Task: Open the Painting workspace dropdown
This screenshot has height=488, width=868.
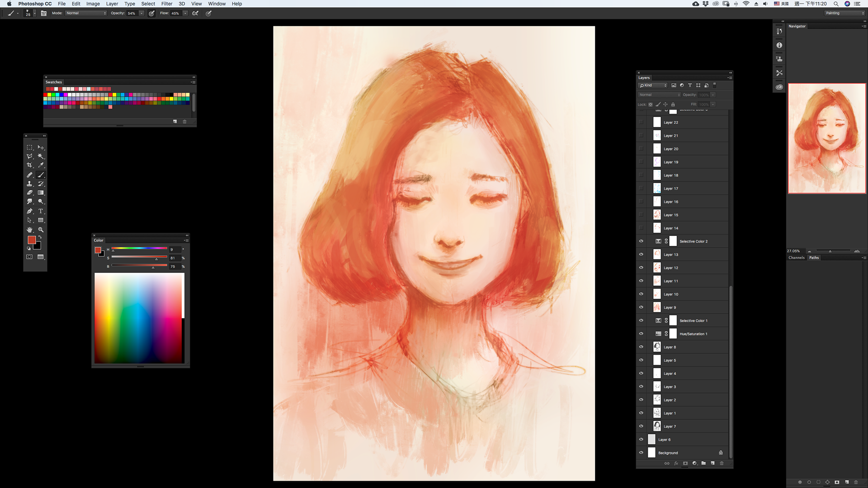Action: coord(844,13)
